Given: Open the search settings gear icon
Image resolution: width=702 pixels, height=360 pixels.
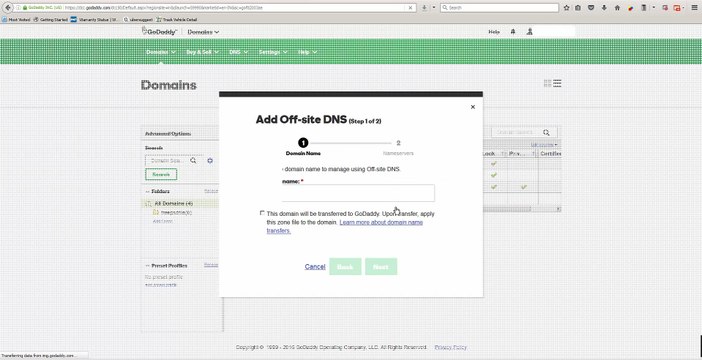Looking at the screenshot, I should (210, 160).
